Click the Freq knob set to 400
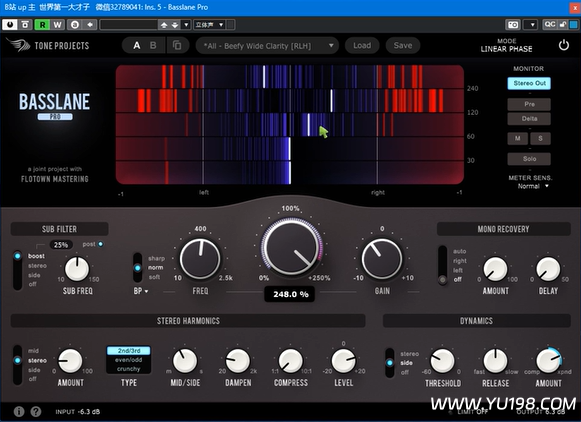The height and width of the screenshot is (422, 581). point(200,259)
